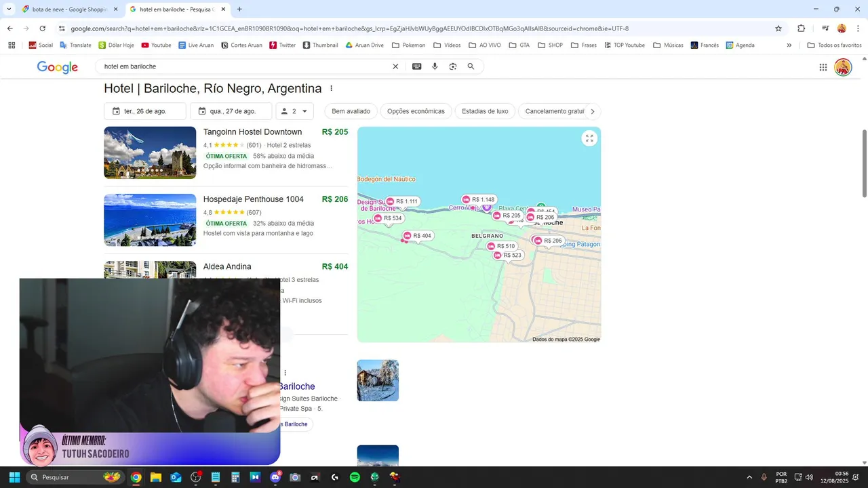Open the Translate bookmark

[x=75, y=45]
